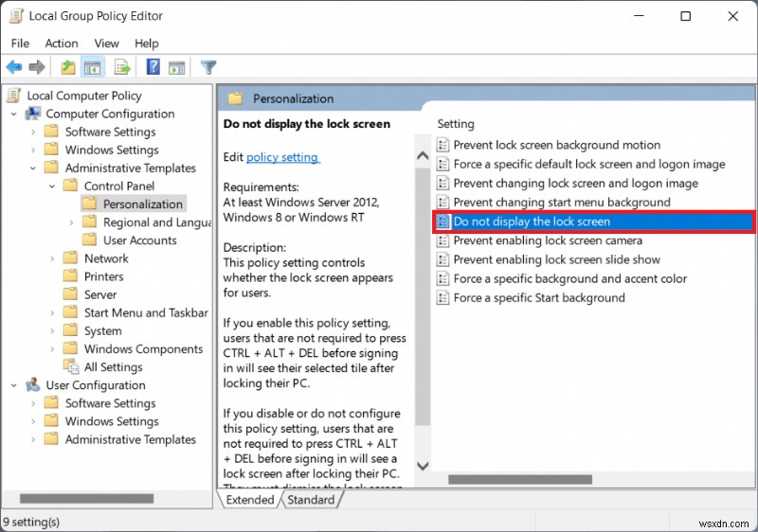Viewport: 758px width, 532px height.
Task: Expand the Network node
Action: point(52,258)
